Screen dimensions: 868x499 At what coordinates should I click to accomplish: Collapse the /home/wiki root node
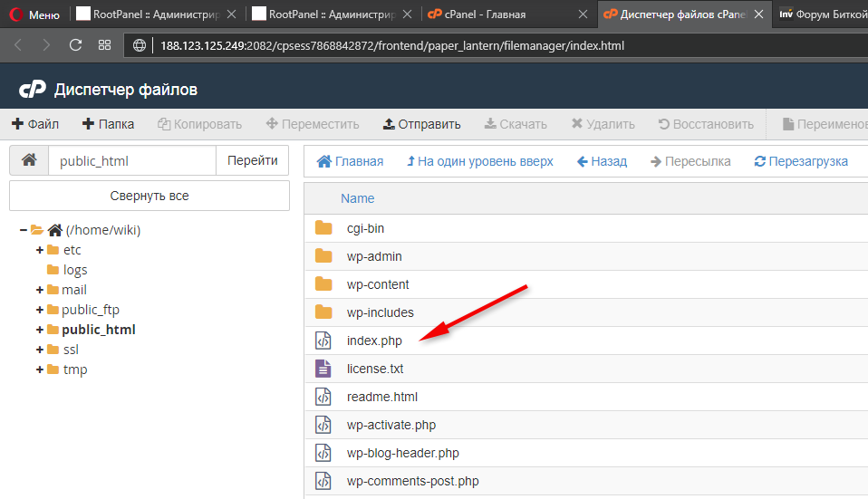24,230
